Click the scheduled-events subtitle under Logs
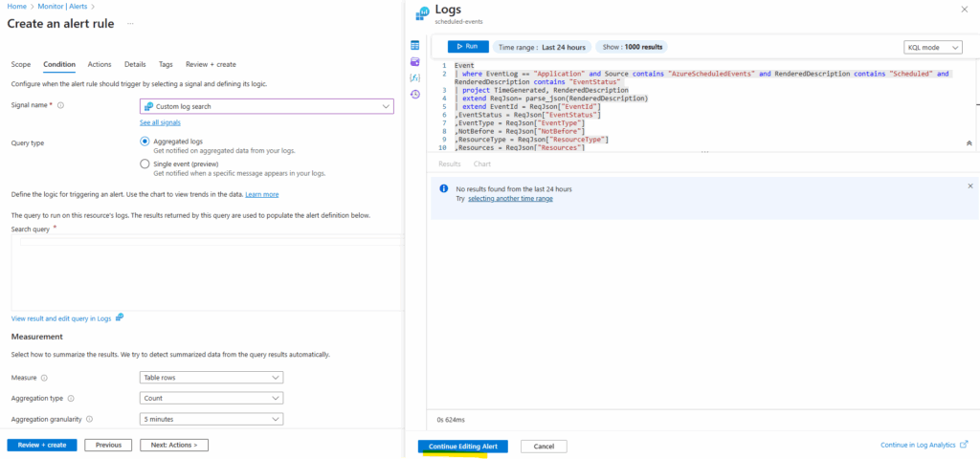 click(x=458, y=22)
